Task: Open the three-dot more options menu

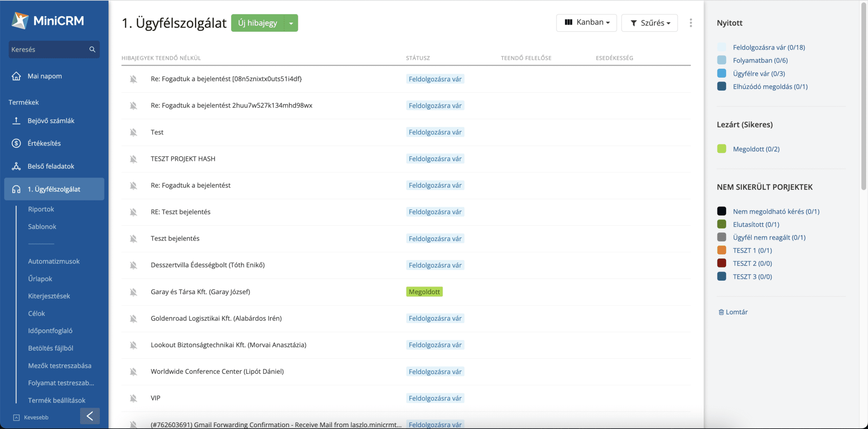Action: 690,23
